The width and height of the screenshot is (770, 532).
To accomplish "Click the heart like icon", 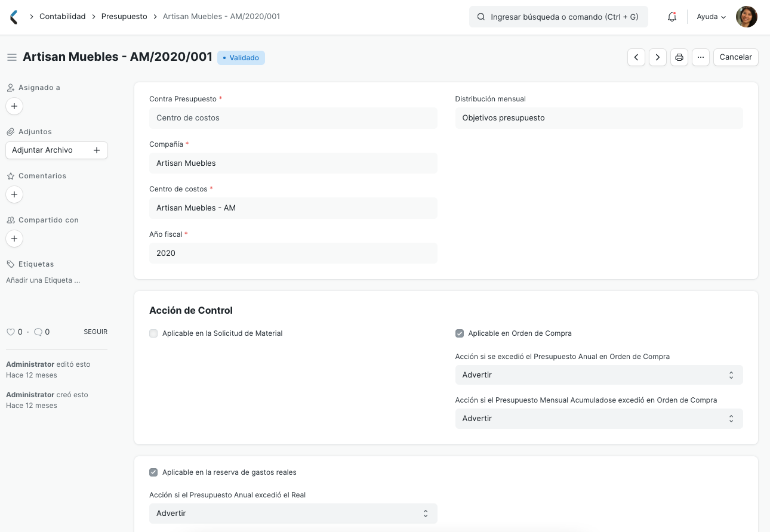I will click(x=10, y=332).
